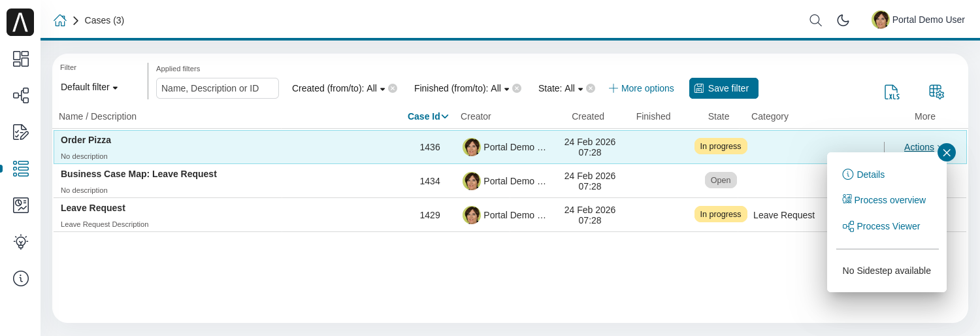The height and width of the screenshot is (336, 980).
Task: Sort by Creator column header
Action: pos(476,116)
